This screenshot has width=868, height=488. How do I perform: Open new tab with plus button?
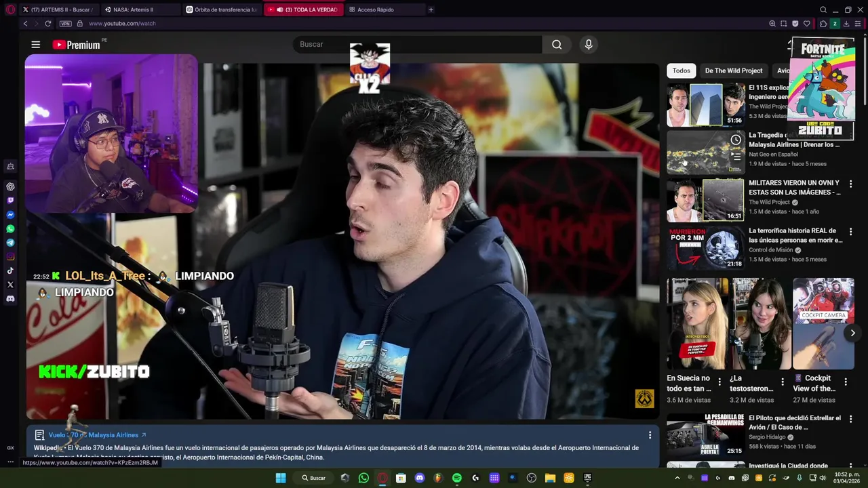pos(431,9)
